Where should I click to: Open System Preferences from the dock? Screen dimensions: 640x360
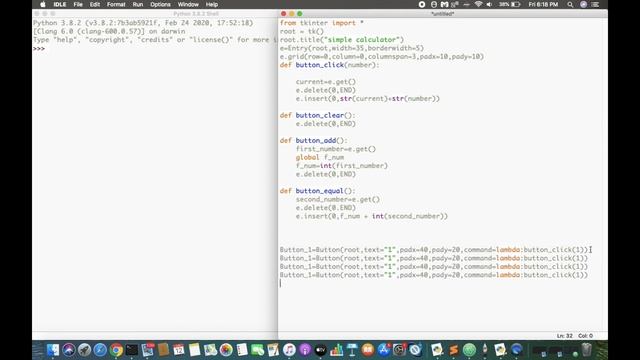[x=400, y=350]
